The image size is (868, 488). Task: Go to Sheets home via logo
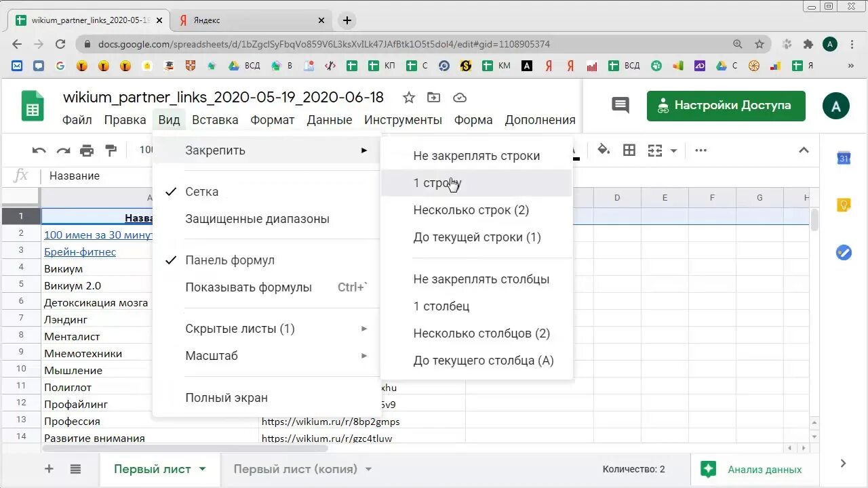click(x=32, y=106)
